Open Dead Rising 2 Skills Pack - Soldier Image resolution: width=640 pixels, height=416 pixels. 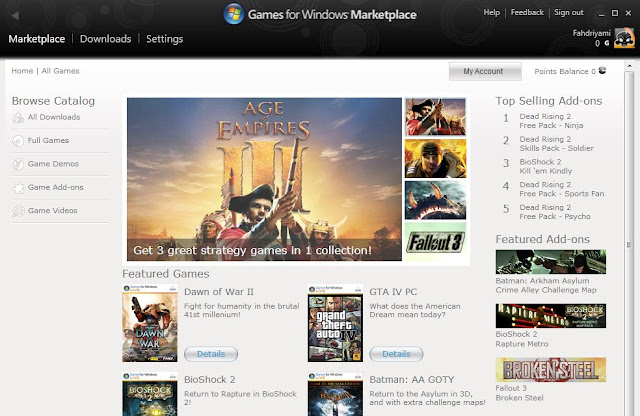pyautogui.click(x=556, y=144)
